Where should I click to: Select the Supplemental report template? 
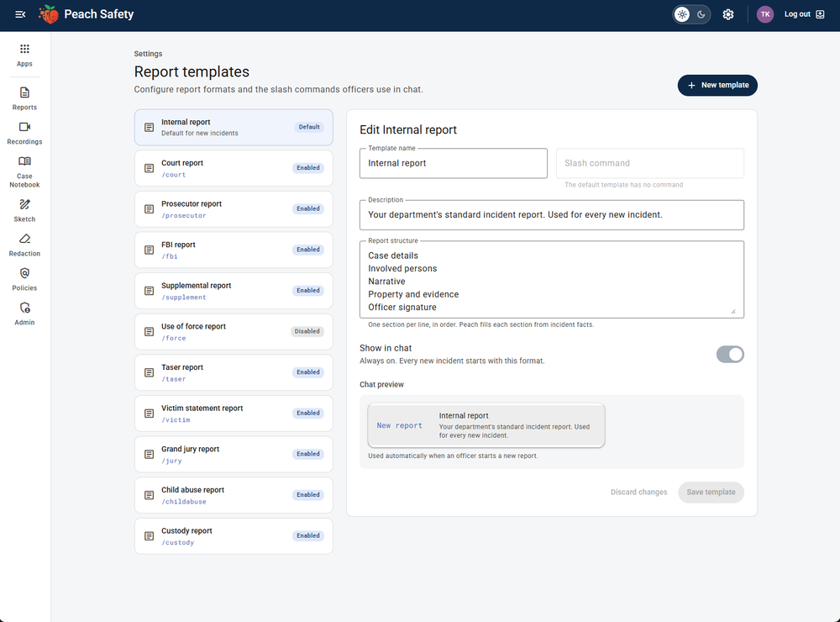point(234,291)
